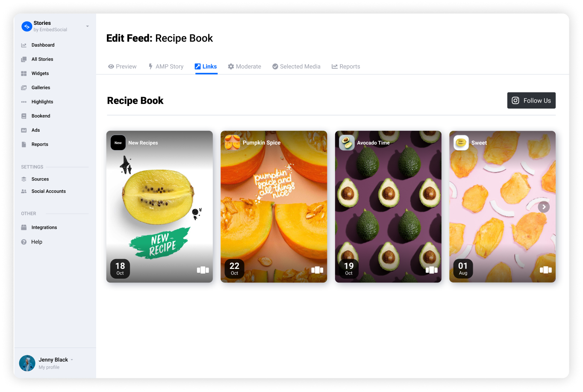The width and height of the screenshot is (583, 392).
Task: Open the Selected Media tab
Action: (296, 67)
